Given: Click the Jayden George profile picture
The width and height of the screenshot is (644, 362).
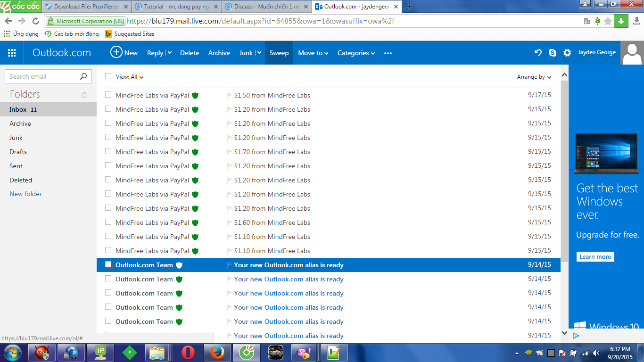Looking at the screenshot, I should click(x=632, y=53).
